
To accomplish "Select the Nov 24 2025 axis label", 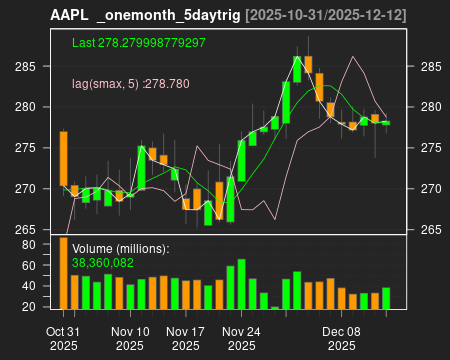I will click(241, 339).
